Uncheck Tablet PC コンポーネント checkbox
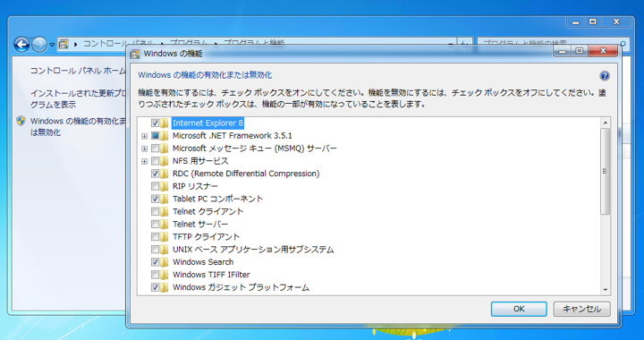This screenshot has height=340, width=644. 155,199
